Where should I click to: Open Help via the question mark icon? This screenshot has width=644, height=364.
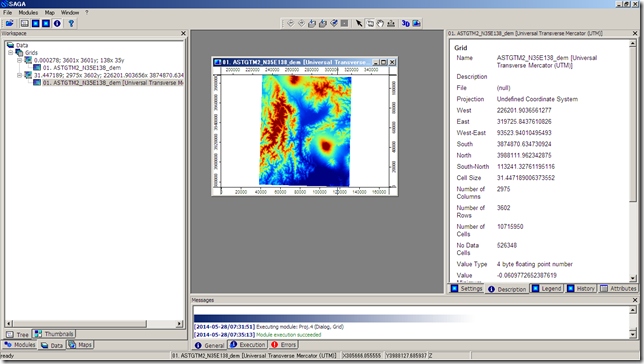tap(71, 23)
